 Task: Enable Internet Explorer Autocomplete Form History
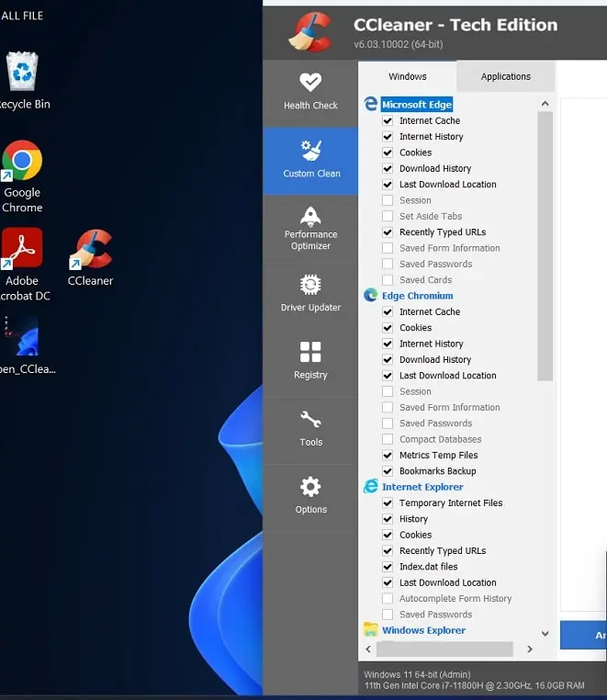[388, 598]
